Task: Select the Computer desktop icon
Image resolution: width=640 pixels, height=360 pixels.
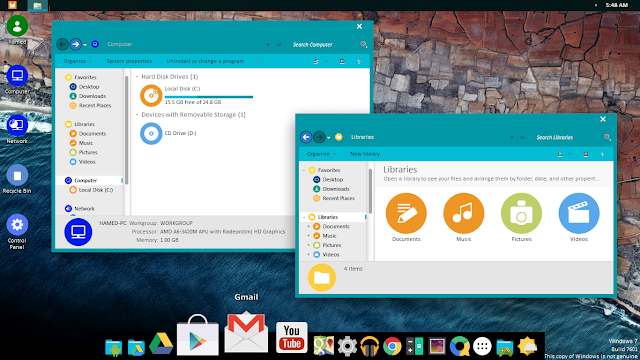Action: (17, 80)
